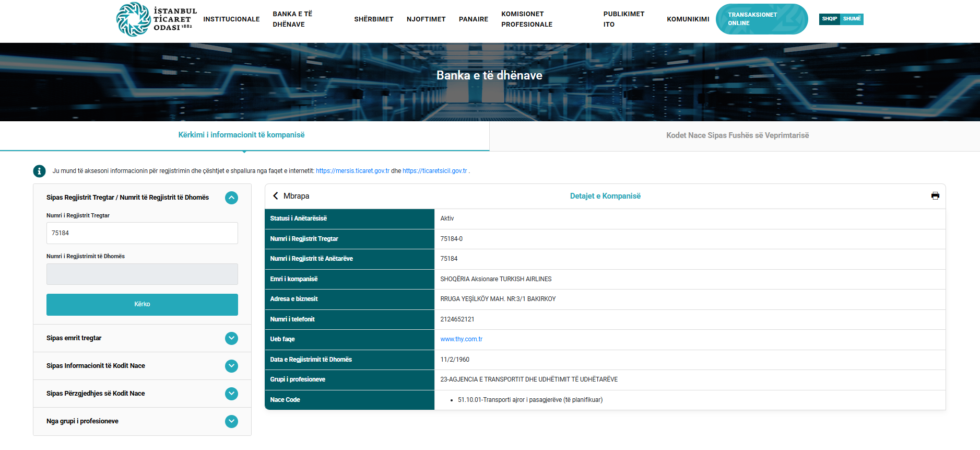This screenshot has height=450, width=980.
Task: Open the www.thy.com.tr website link
Action: [461, 339]
